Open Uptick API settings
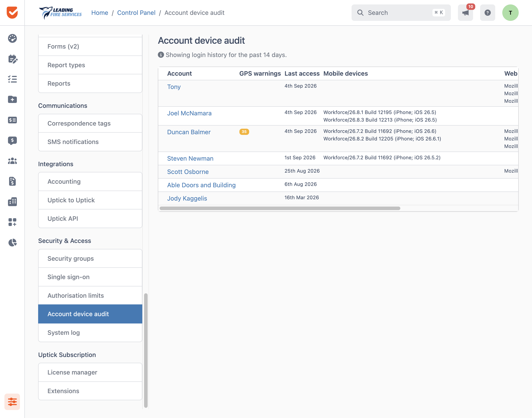The image size is (532, 418). pyautogui.click(x=90, y=219)
